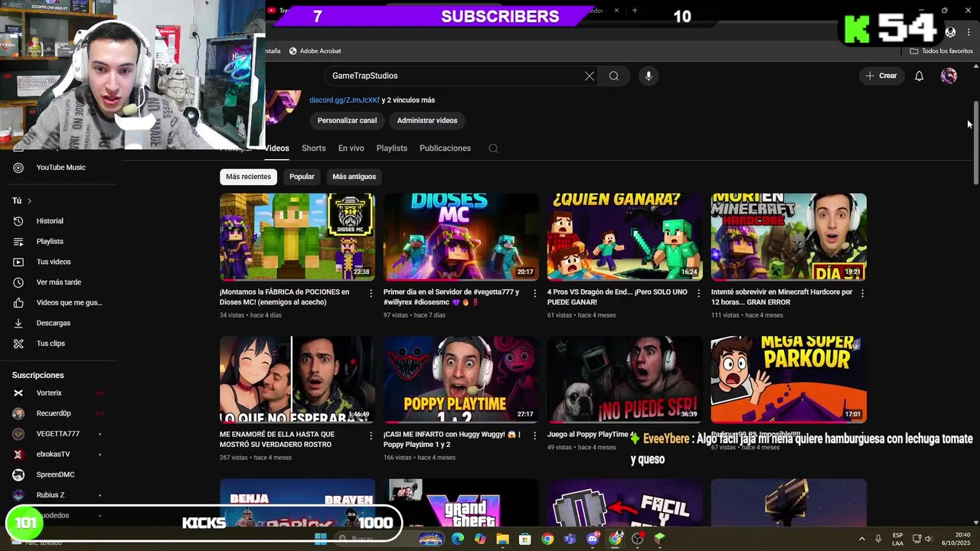This screenshot has width=980, height=551.
Task: Select the Más recientes filter chip
Action: pos(248,177)
